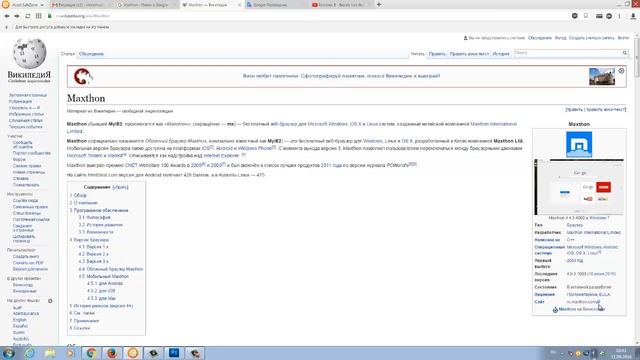Open Firefox from the taskbar

(112, 353)
